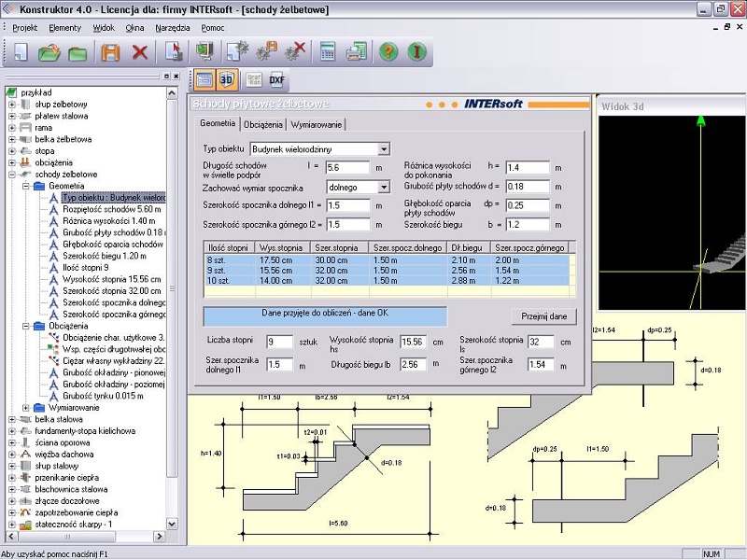Click the Ilość stopni column header
The height and width of the screenshot is (560, 747).
[230, 247]
